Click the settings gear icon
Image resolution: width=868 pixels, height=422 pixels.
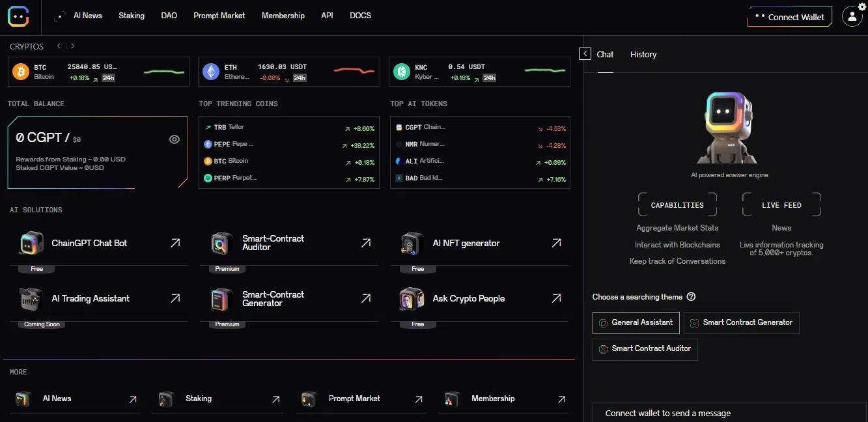[861, 7]
